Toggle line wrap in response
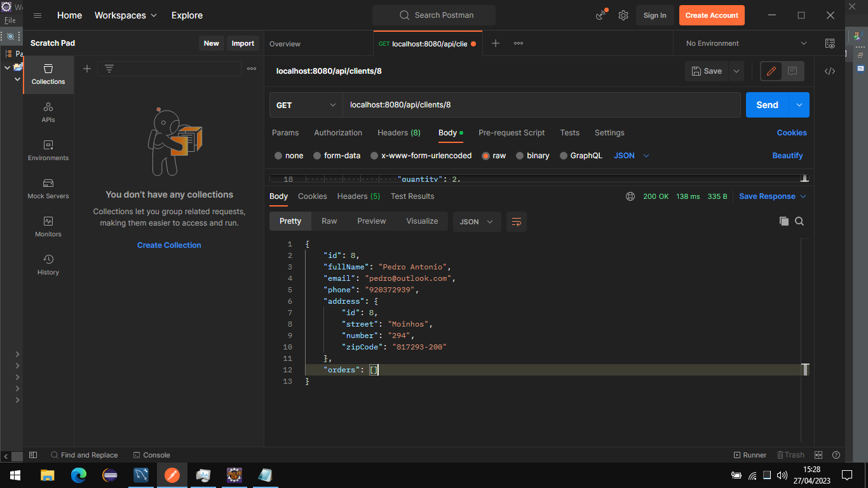 (517, 222)
